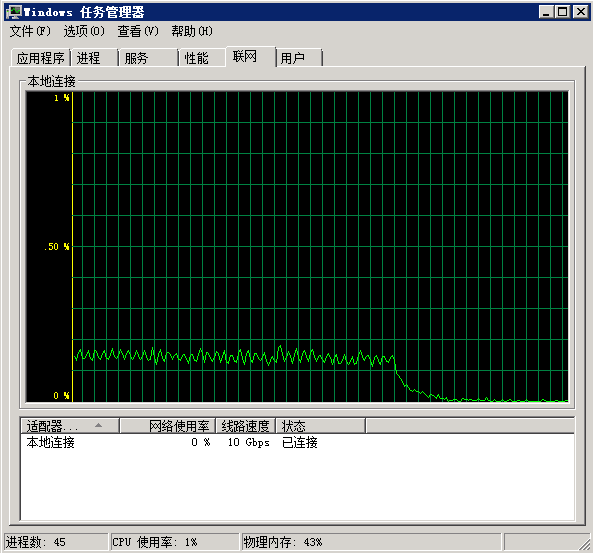Click the 本地连接 network usage graph

pos(297,247)
